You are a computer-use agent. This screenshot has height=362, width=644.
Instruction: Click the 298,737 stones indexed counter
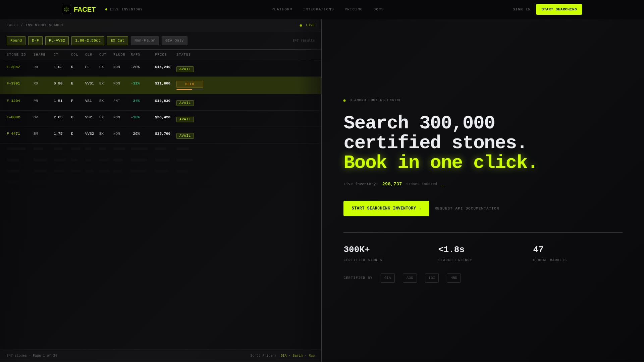[x=392, y=184]
